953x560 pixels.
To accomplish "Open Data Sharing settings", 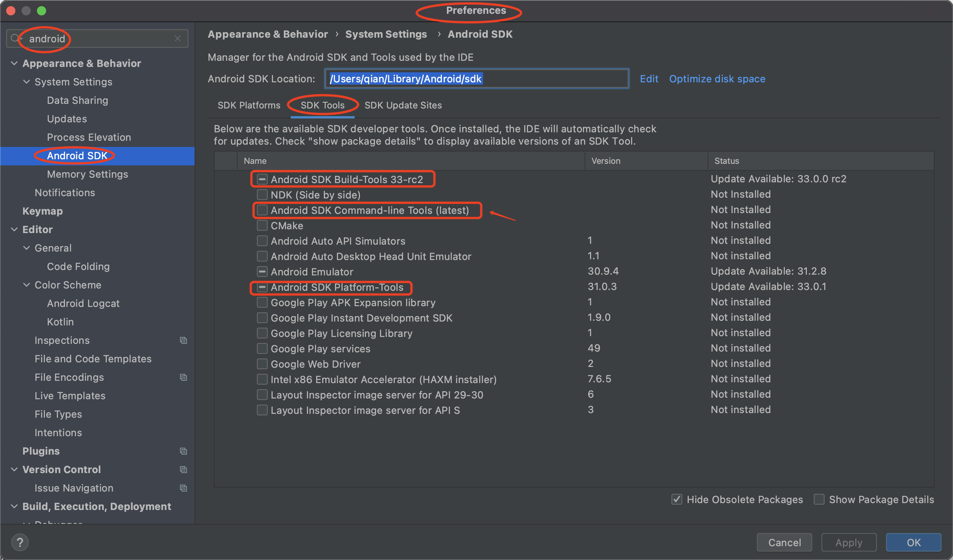I will [77, 100].
